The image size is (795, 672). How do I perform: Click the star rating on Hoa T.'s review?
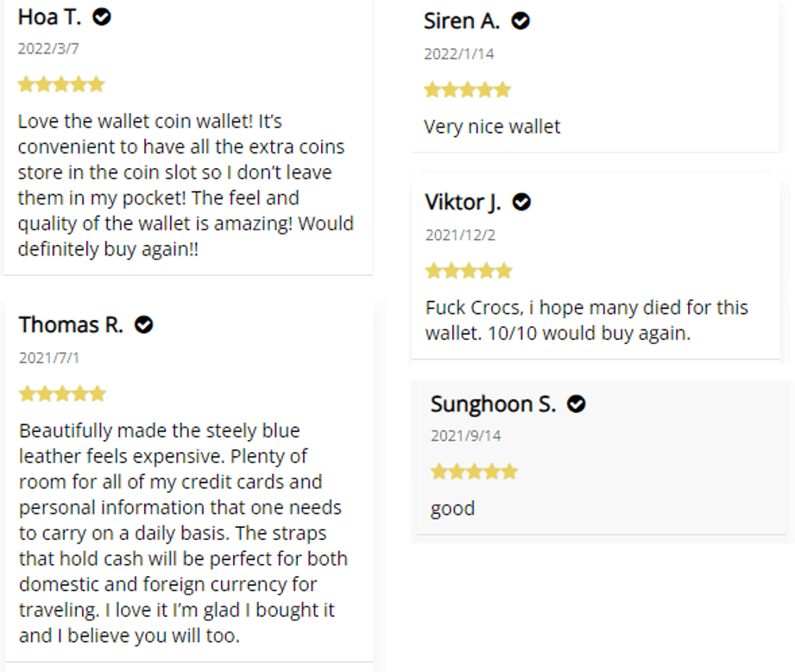click(x=61, y=85)
